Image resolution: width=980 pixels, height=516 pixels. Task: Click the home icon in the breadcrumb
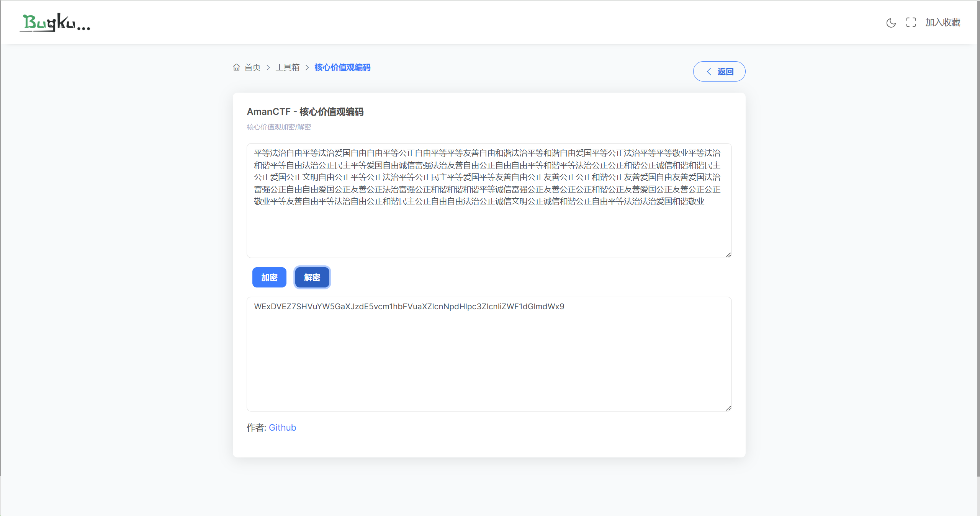[x=236, y=67]
